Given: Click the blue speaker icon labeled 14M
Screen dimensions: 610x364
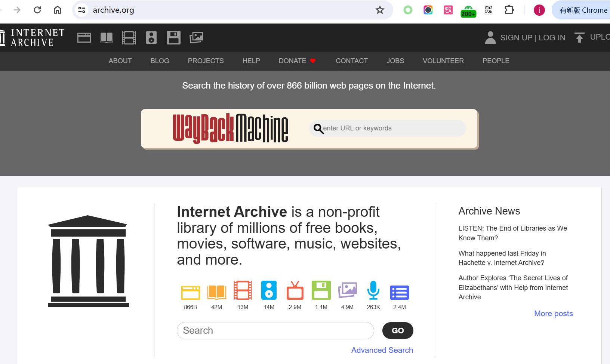Looking at the screenshot, I should 269,290.
